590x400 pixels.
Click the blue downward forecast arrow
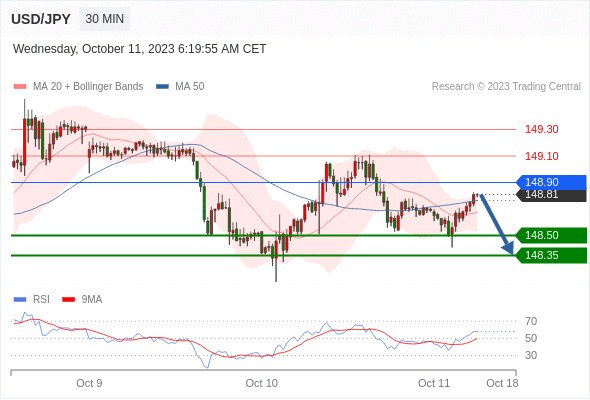tap(496, 224)
